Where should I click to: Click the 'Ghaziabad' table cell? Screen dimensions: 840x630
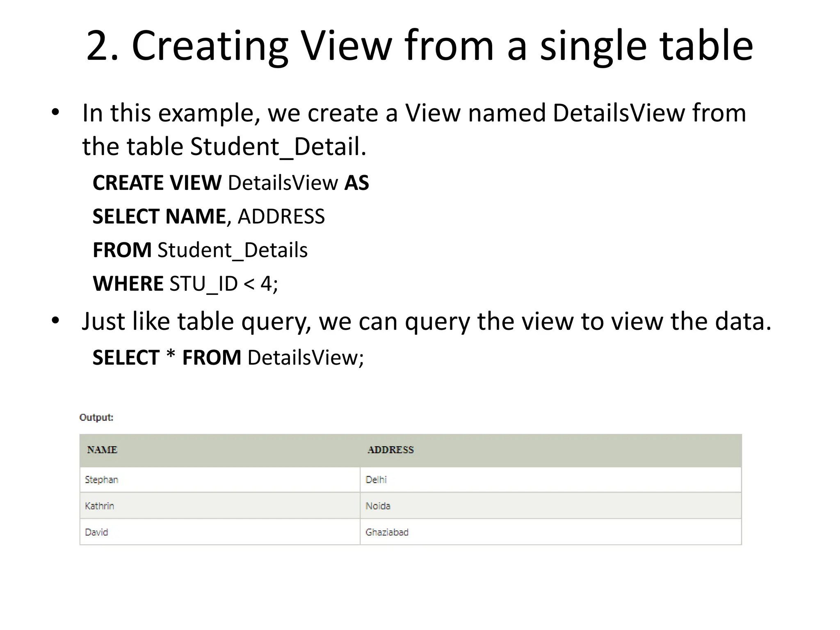point(551,532)
